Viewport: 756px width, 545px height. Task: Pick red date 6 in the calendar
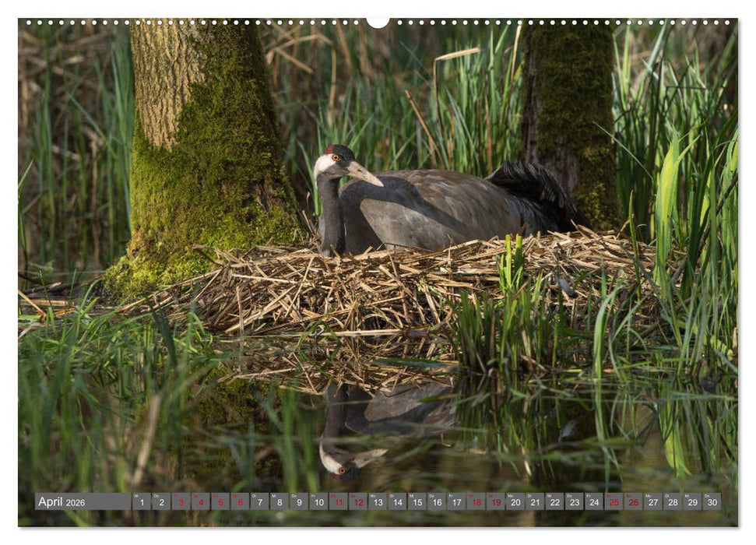click(240, 501)
